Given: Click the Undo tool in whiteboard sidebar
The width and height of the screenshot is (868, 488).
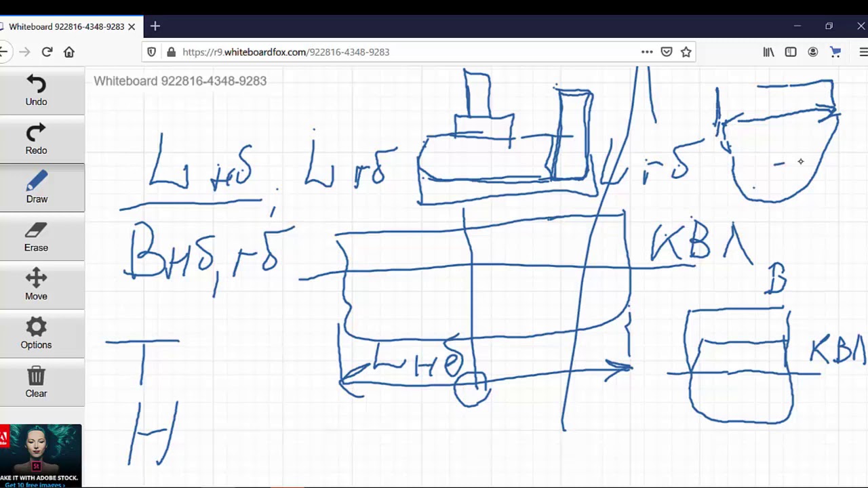Looking at the screenshot, I should coord(37,91).
